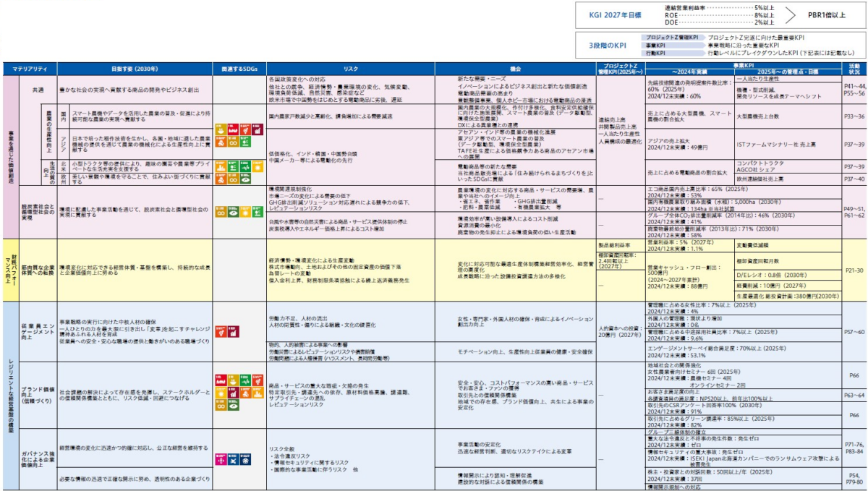The width and height of the screenshot is (868, 491).
Task: Select the 大型農機売上台数 KPI cell
Action: pos(788,116)
